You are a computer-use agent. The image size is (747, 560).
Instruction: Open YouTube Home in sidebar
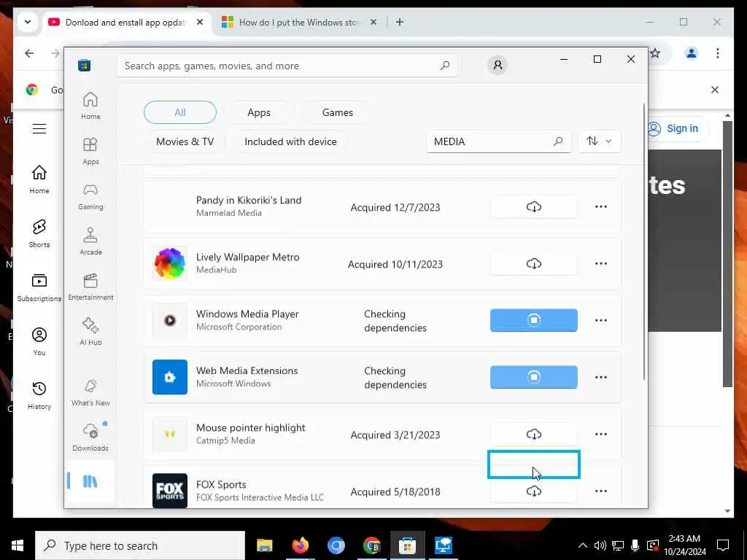(39, 179)
